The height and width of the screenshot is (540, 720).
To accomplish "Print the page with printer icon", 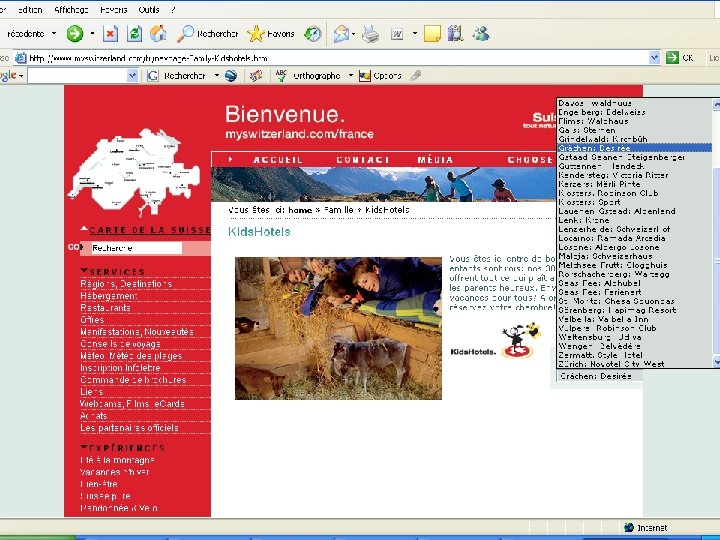I will (371, 34).
